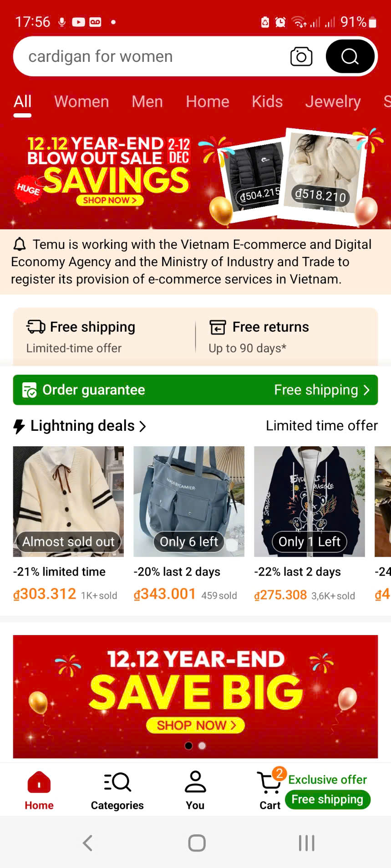Open the cream cardigan Almost sold out deal
391x868 pixels.
tap(68, 501)
